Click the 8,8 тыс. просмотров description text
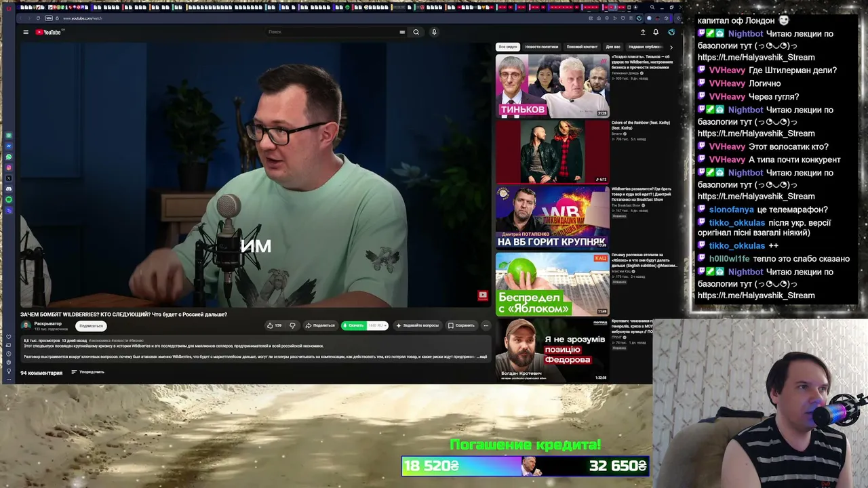The width and height of the screenshot is (868, 488). [41, 340]
